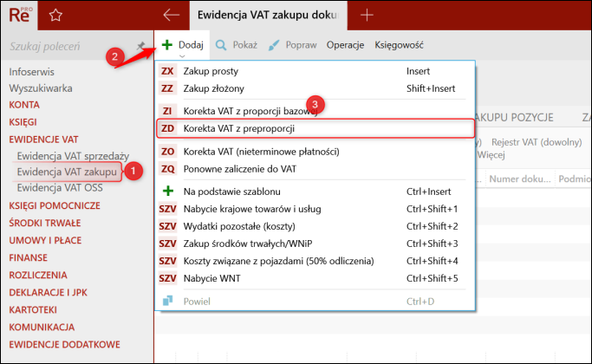Expand the KSIĘGI section
The image size is (592, 364).
coord(23,122)
